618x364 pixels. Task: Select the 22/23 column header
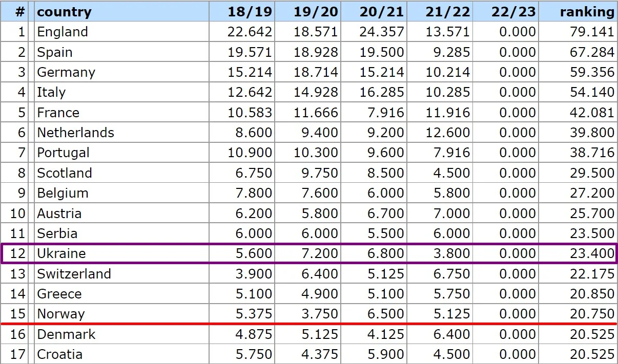pyautogui.click(x=513, y=11)
